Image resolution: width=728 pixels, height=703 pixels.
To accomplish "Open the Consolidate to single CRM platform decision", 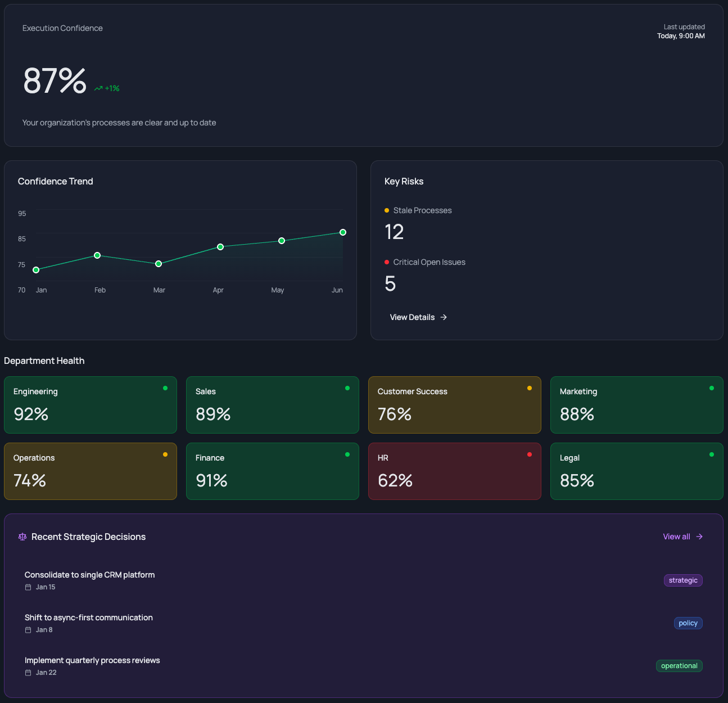I will (89, 574).
